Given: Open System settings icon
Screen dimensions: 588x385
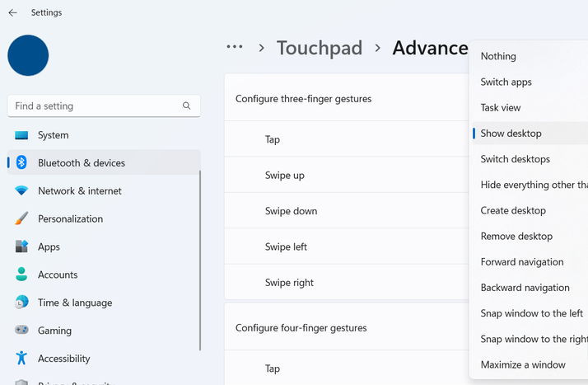Looking at the screenshot, I should (x=21, y=135).
